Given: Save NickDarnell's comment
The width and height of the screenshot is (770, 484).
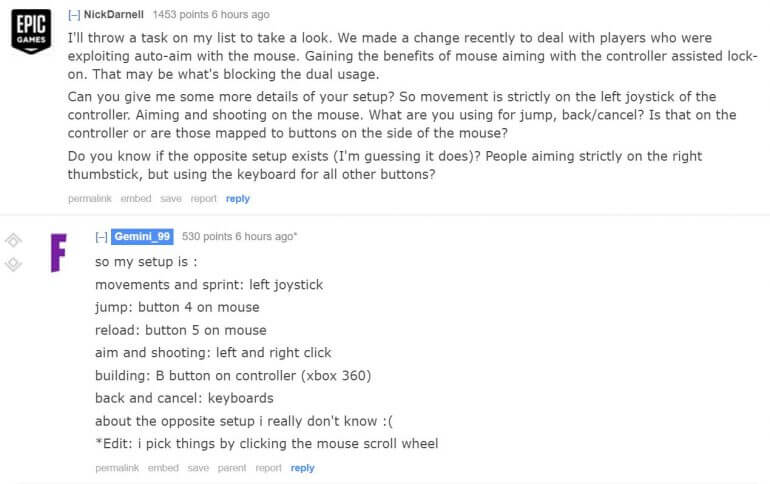Looking at the screenshot, I should (x=171, y=199).
